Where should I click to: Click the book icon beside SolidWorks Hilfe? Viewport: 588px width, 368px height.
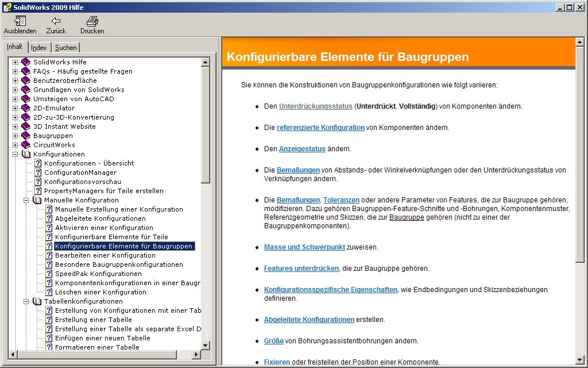click(x=26, y=62)
